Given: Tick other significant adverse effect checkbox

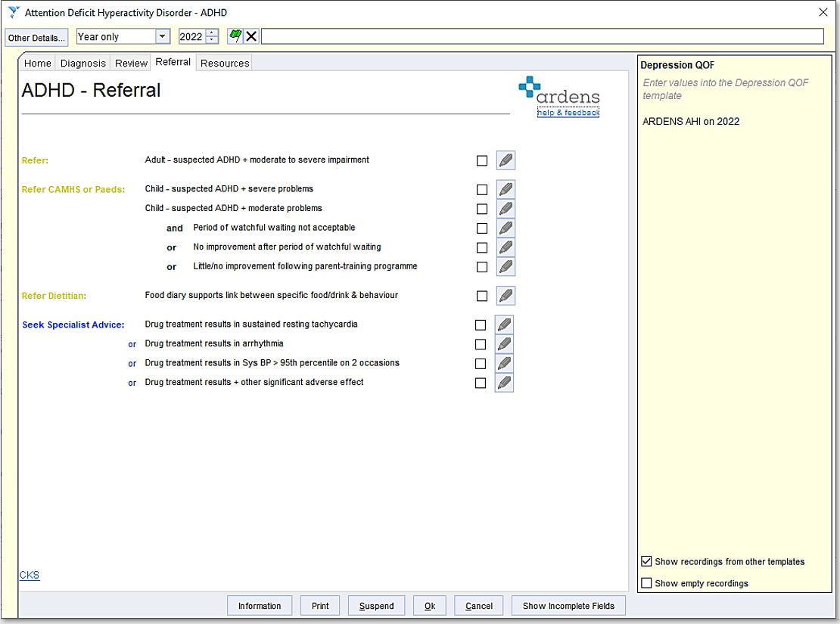Looking at the screenshot, I should (x=481, y=383).
